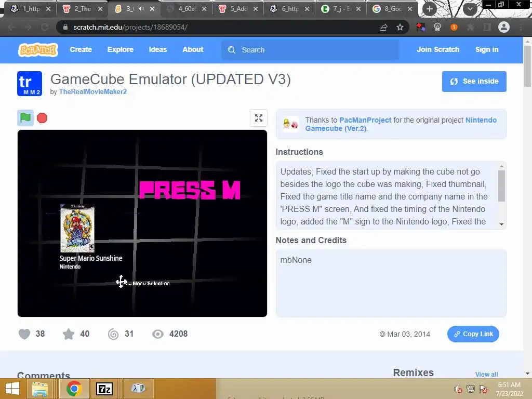Bookmark this page with star icon
Image resolution: width=532 pixels, height=399 pixels.
coord(400,27)
